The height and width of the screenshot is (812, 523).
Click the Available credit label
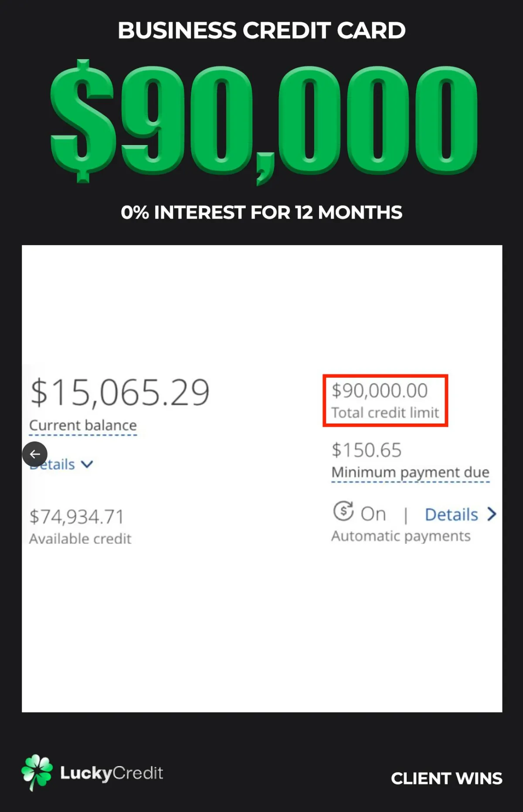tap(80, 539)
